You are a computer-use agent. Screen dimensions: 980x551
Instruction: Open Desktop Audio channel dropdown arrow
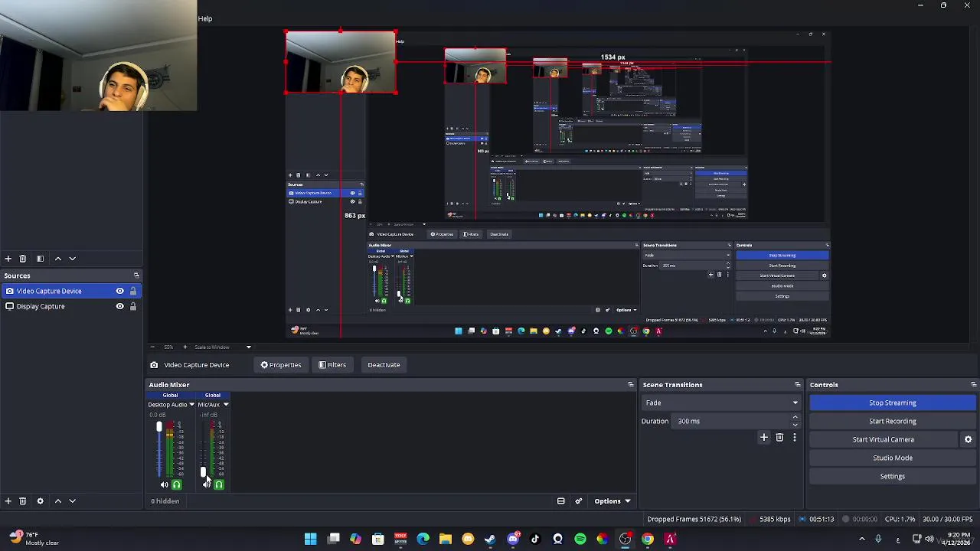191,405
